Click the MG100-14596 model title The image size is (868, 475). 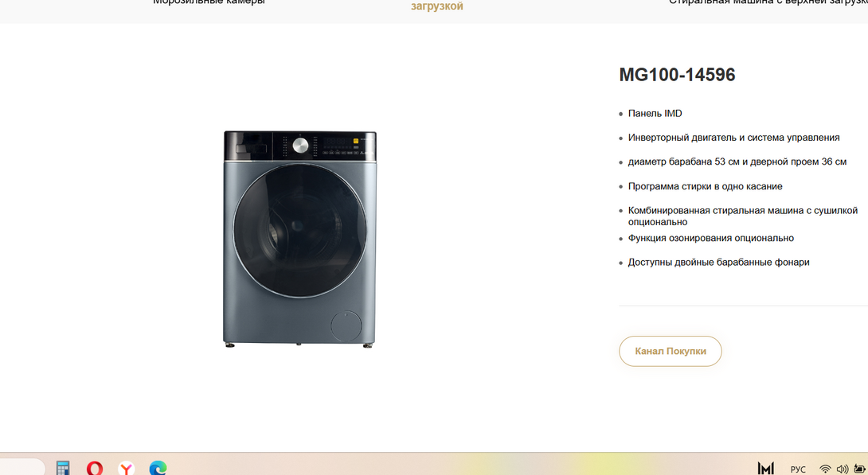677,75
